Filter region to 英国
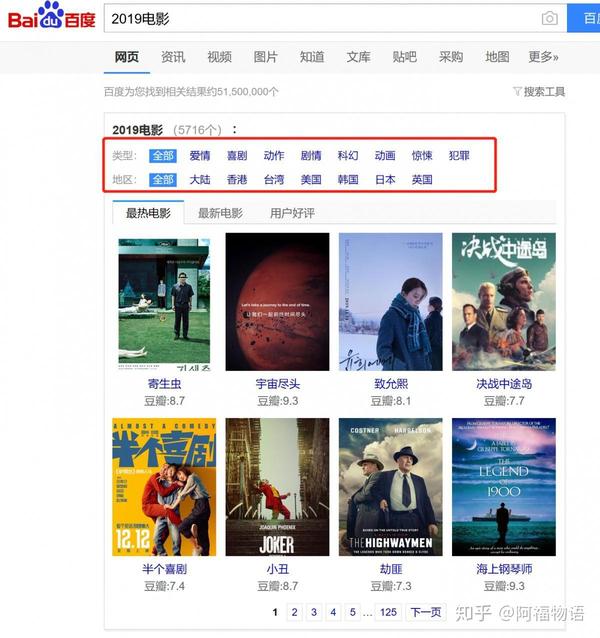The height and width of the screenshot is (638, 600). [422, 179]
